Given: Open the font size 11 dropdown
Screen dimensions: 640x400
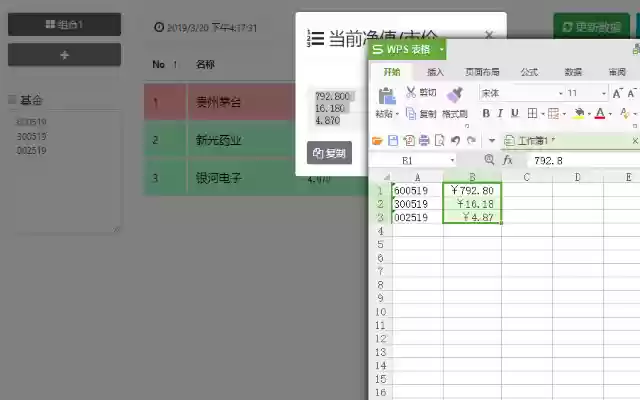Looking at the screenshot, I should [x=604, y=94].
